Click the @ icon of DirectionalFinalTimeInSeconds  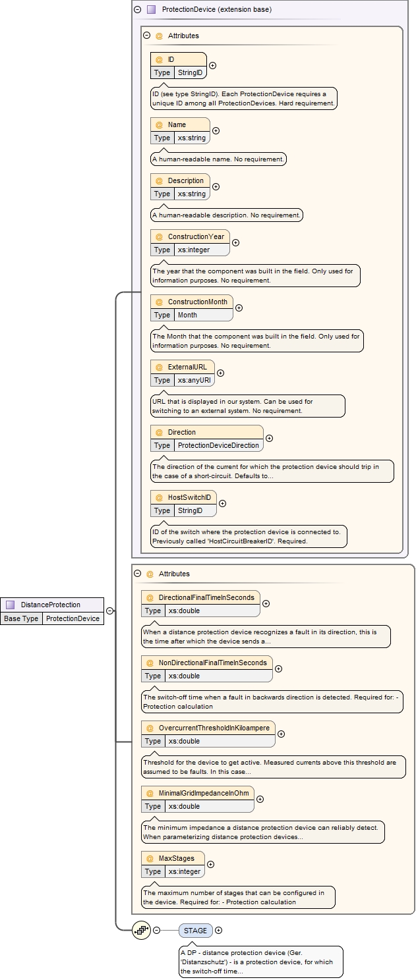150,597
